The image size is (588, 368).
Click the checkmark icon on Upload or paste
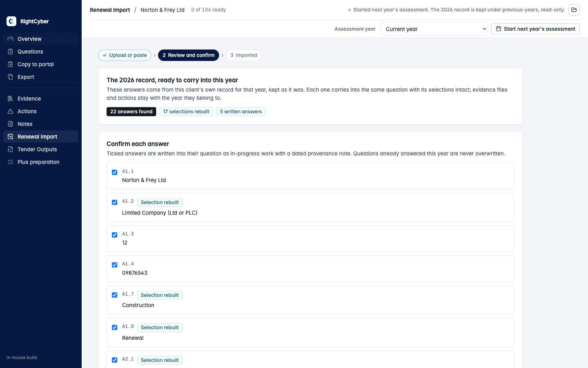coord(105,55)
